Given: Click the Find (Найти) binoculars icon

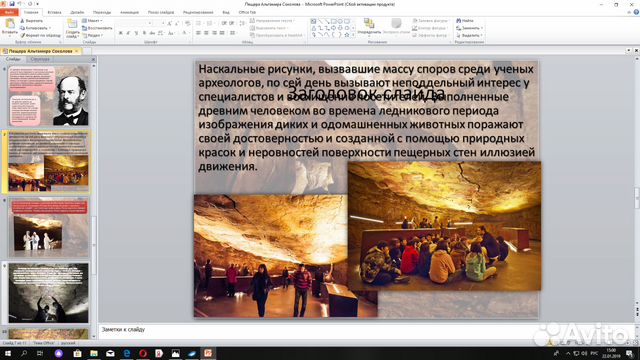Looking at the screenshot, I should 459,20.
